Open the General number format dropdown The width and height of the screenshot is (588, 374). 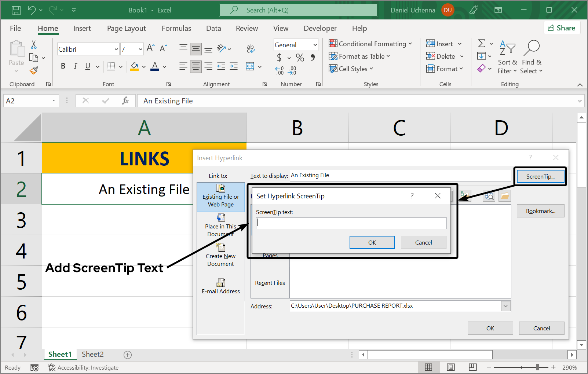point(315,44)
